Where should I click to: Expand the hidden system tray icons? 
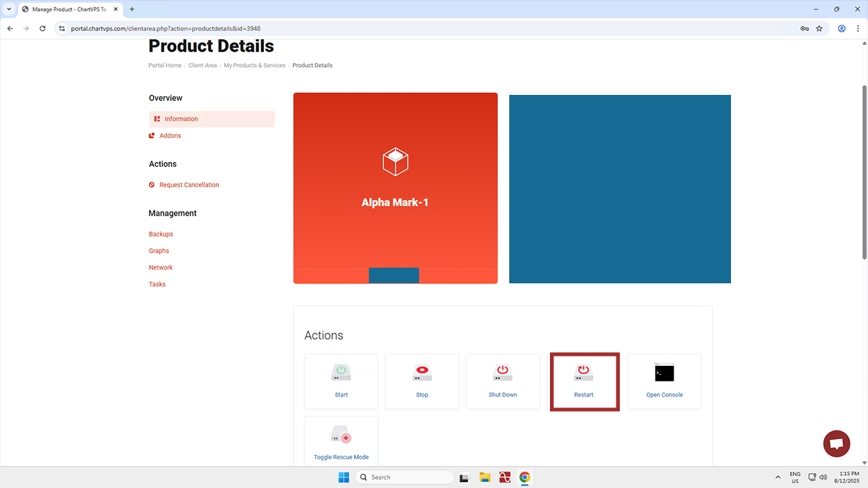pyautogui.click(x=778, y=477)
